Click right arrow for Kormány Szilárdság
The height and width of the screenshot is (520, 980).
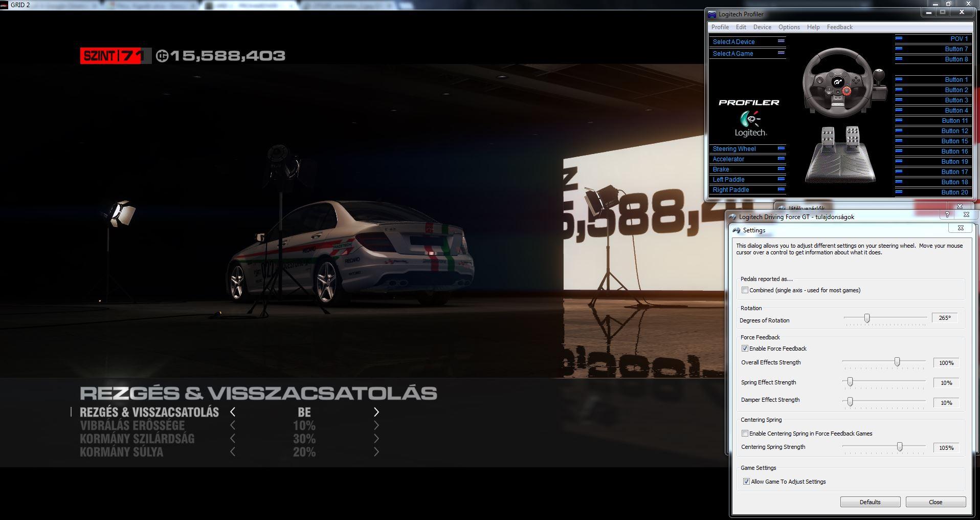click(x=376, y=439)
